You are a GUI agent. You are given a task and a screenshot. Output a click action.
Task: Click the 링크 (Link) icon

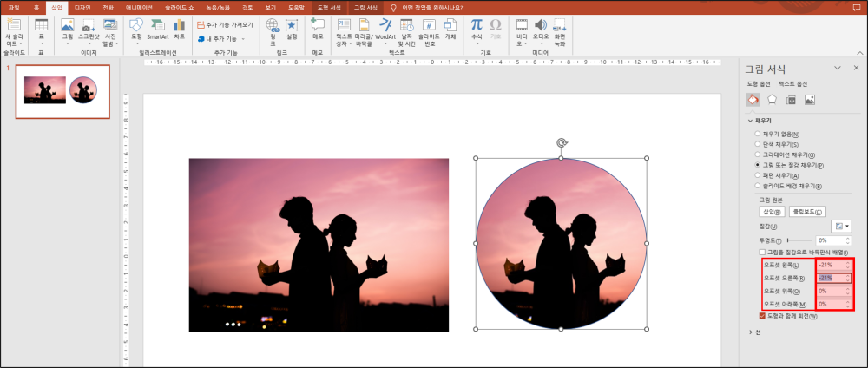coord(273,25)
